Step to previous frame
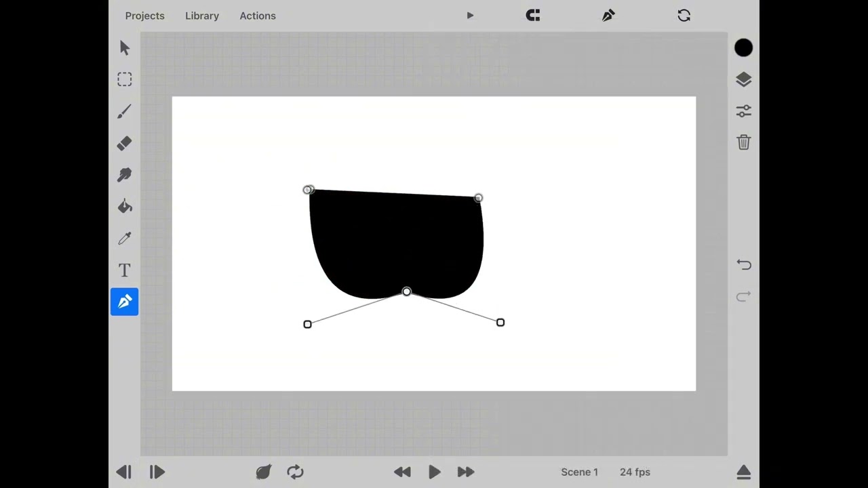Viewport: 868px width, 488px height. click(123, 472)
